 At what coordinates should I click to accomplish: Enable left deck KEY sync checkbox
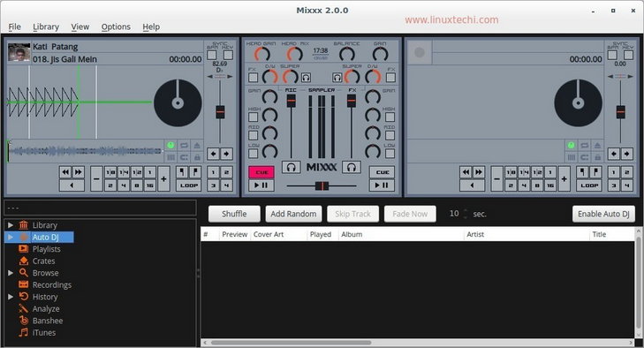point(228,55)
